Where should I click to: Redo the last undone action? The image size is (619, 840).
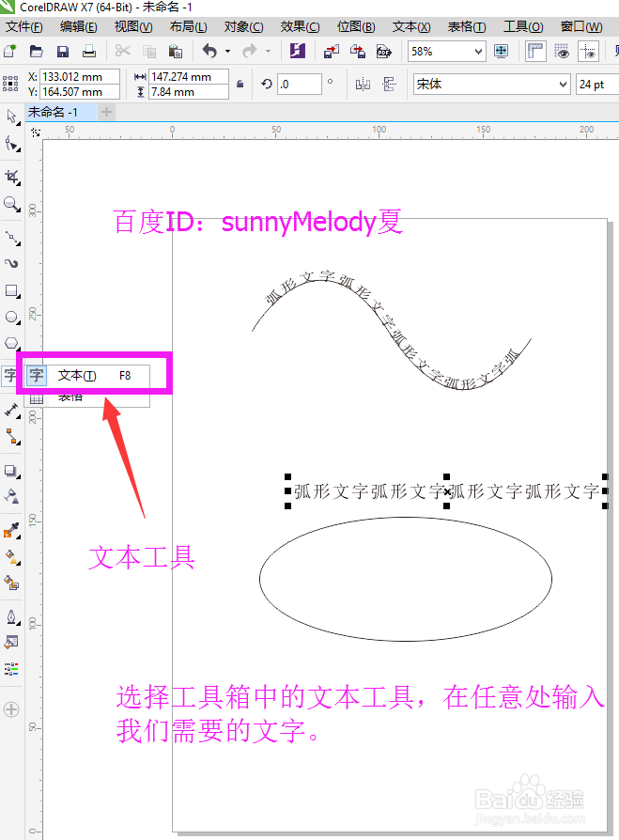tap(250, 52)
